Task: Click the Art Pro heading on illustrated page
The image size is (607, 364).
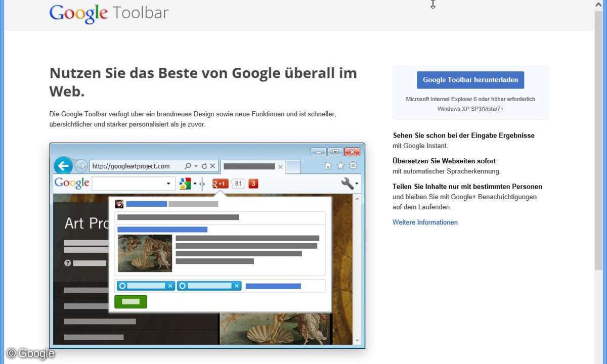Action: (x=88, y=223)
